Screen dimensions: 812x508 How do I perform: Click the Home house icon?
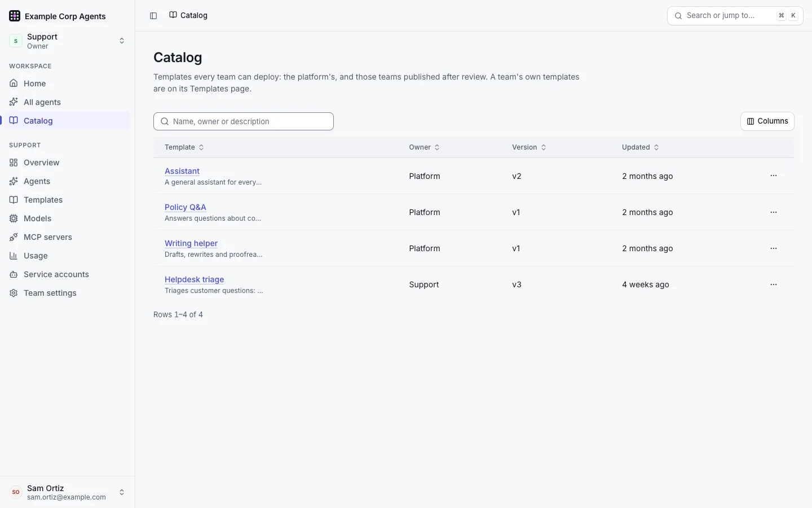click(14, 84)
